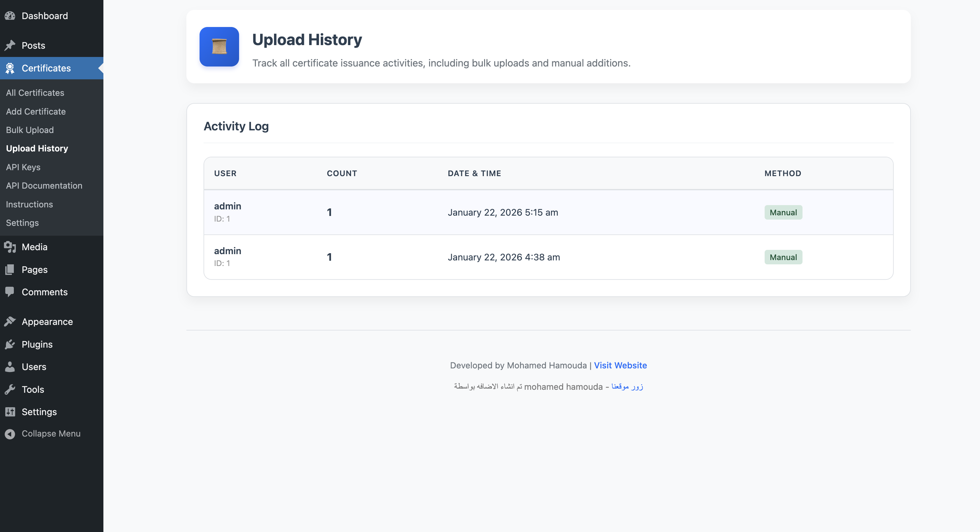Screen dimensions: 980x532
Task: Click the Certificates award ribbon icon
Action: click(10, 68)
